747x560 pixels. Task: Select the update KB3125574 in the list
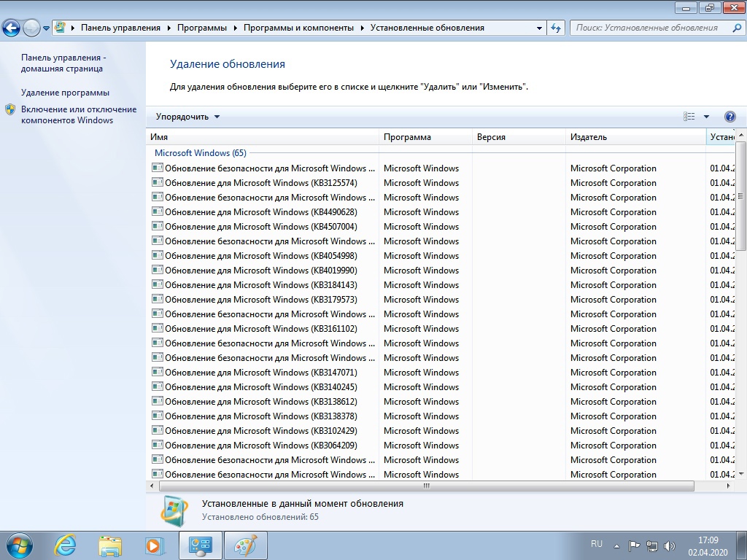(x=260, y=183)
